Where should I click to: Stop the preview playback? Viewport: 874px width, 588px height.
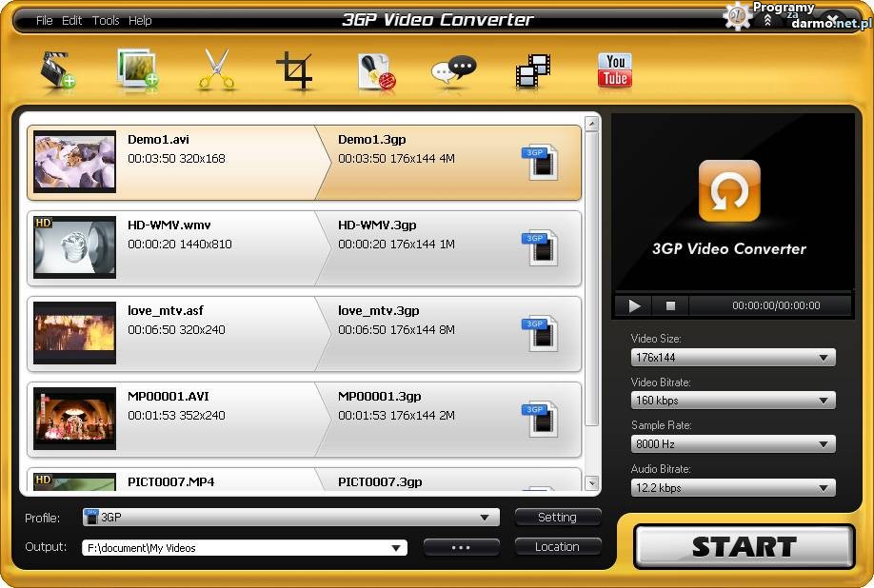pos(670,305)
